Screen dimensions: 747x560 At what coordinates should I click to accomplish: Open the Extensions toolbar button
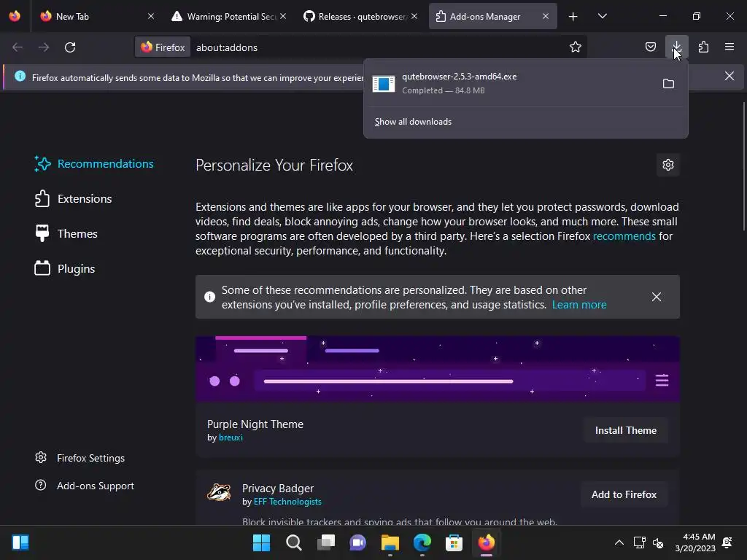tap(704, 47)
